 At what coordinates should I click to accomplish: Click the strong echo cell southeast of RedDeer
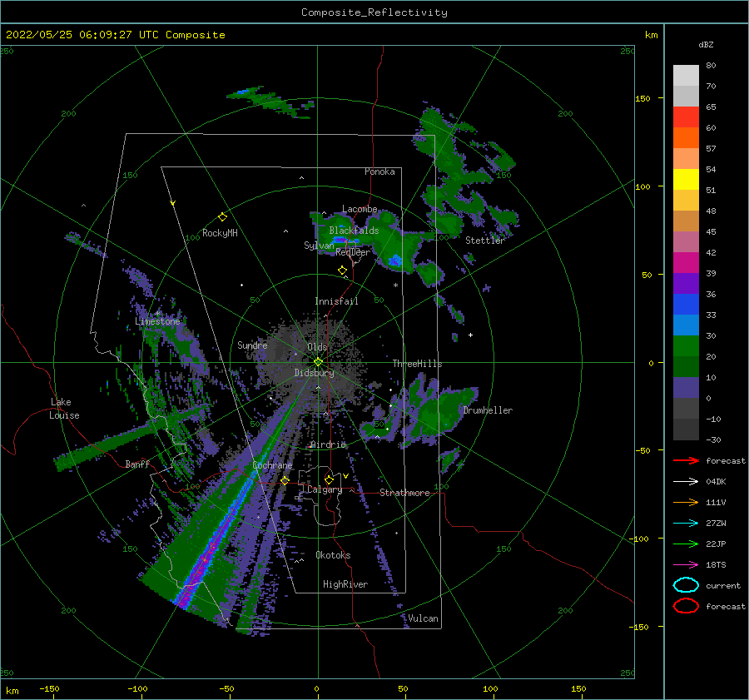click(395, 261)
